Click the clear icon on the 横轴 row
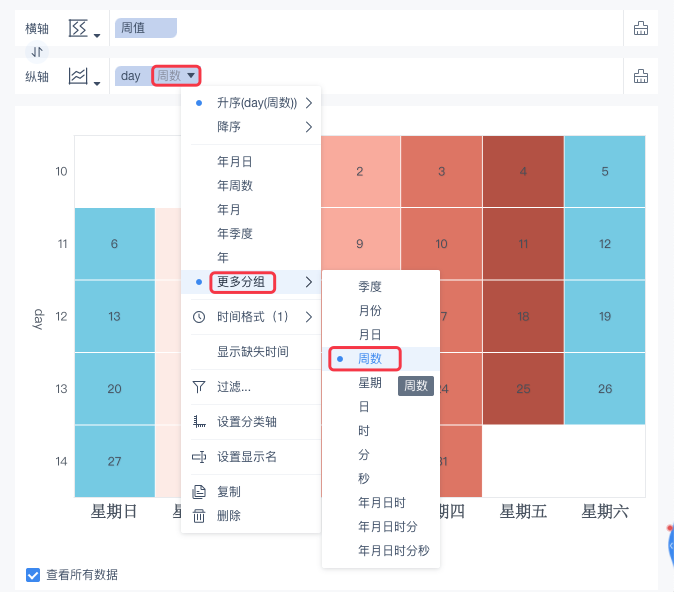 coord(641,29)
